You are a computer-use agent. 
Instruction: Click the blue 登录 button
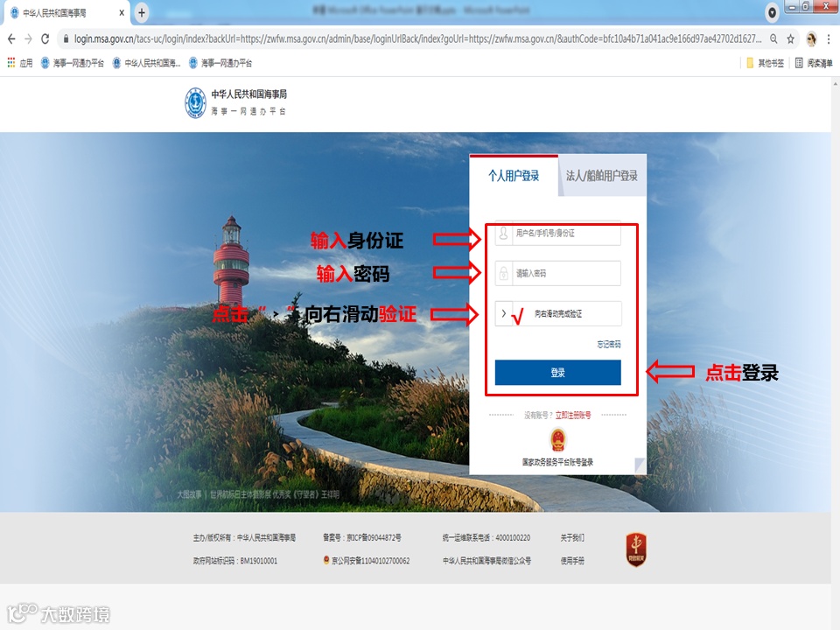point(557,373)
